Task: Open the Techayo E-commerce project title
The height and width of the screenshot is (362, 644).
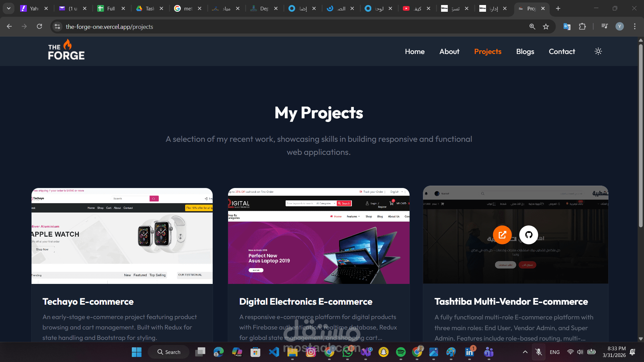Action: tap(88, 302)
